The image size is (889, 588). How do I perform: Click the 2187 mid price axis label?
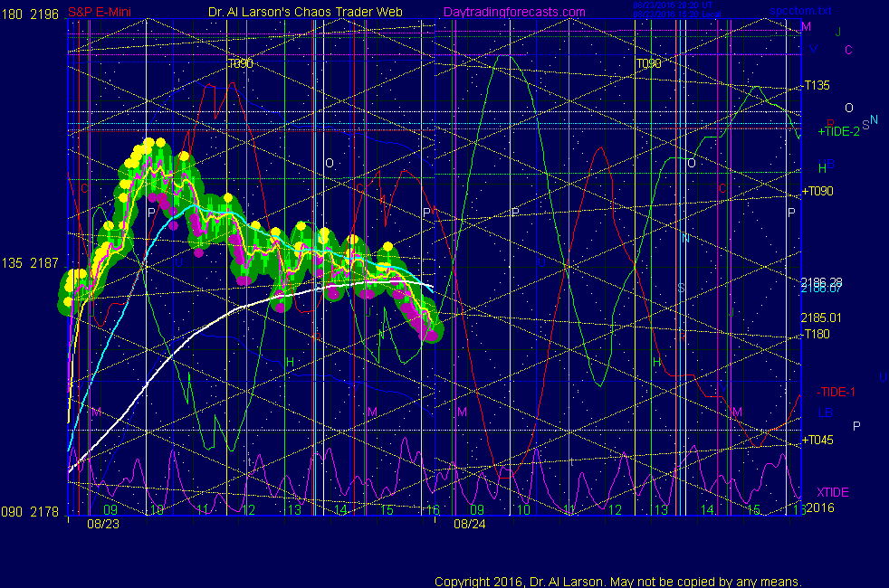45,263
